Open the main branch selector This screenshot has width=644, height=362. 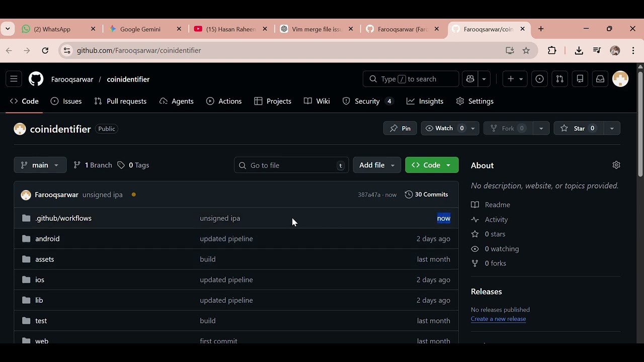click(40, 165)
